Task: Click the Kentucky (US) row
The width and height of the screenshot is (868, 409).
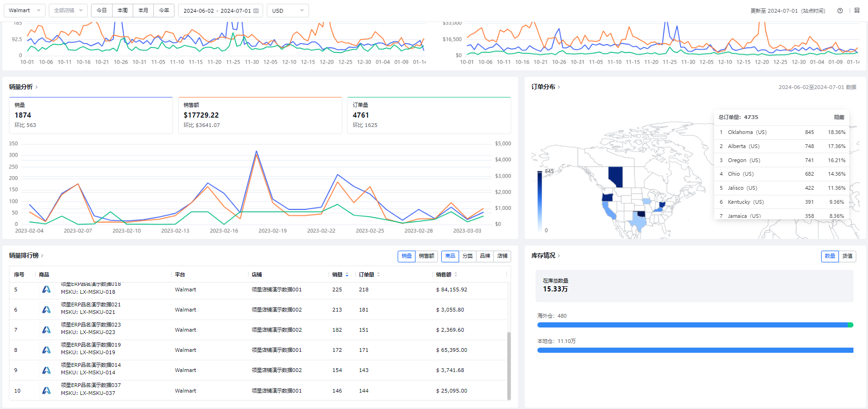Action: (782, 202)
